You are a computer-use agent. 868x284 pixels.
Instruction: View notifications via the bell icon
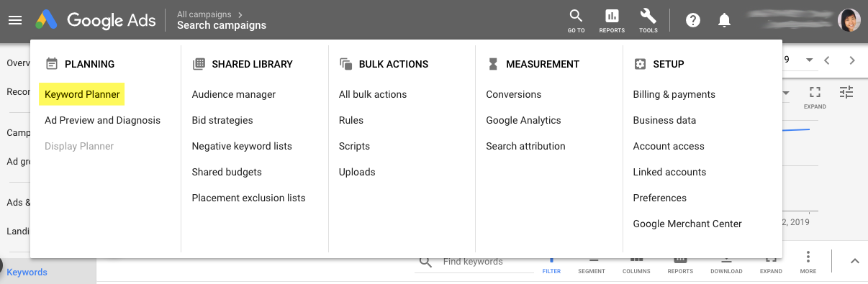[x=725, y=20]
